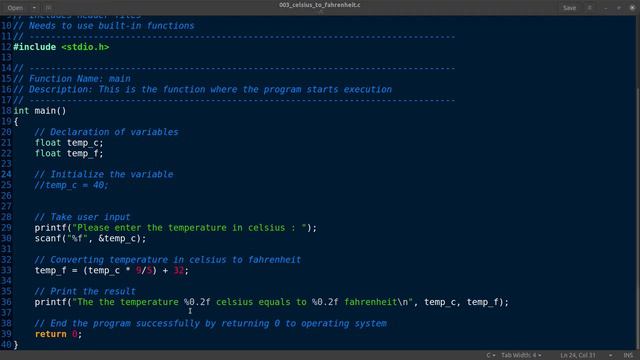
Task: Click the '// Initialize the variable' comment
Action: click(104, 174)
